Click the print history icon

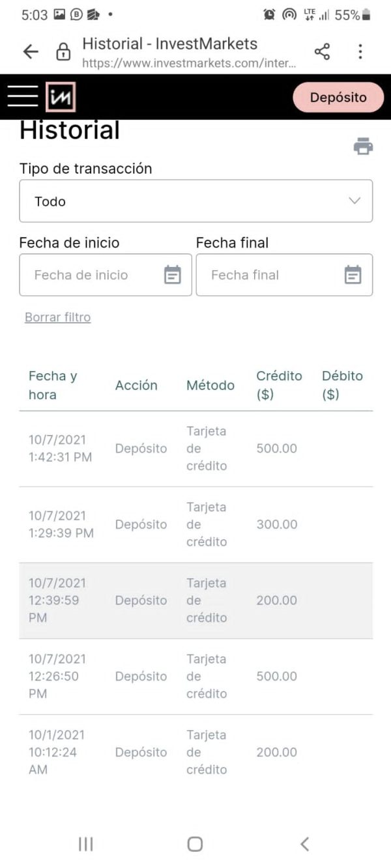pyautogui.click(x=363, y=147)
